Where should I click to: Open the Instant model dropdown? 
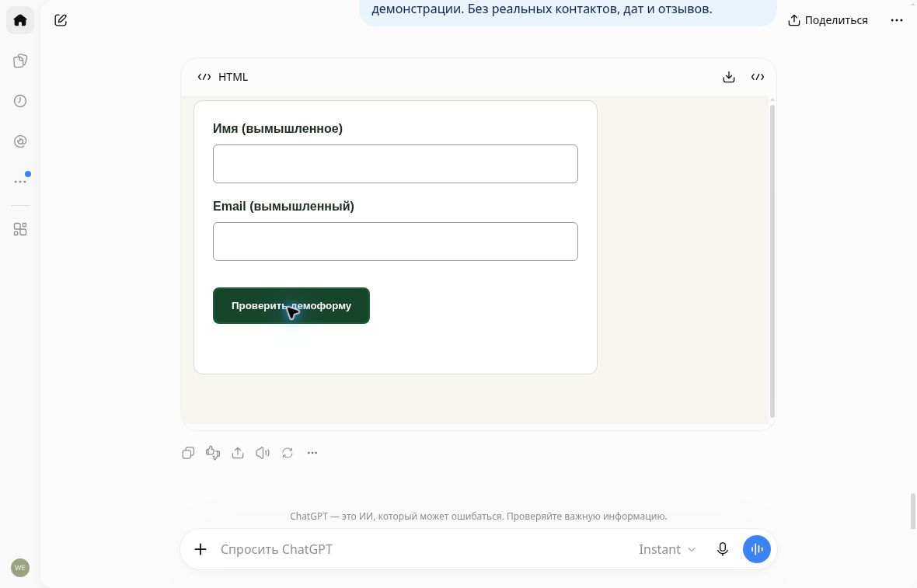667,549
